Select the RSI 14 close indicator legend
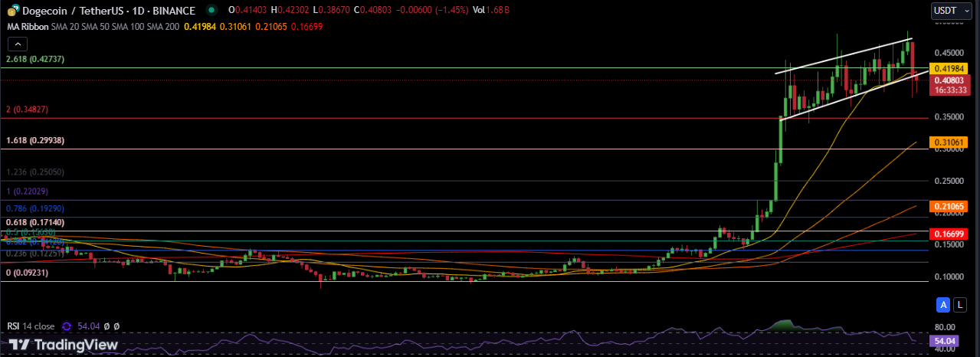 [x=31, y=326]
